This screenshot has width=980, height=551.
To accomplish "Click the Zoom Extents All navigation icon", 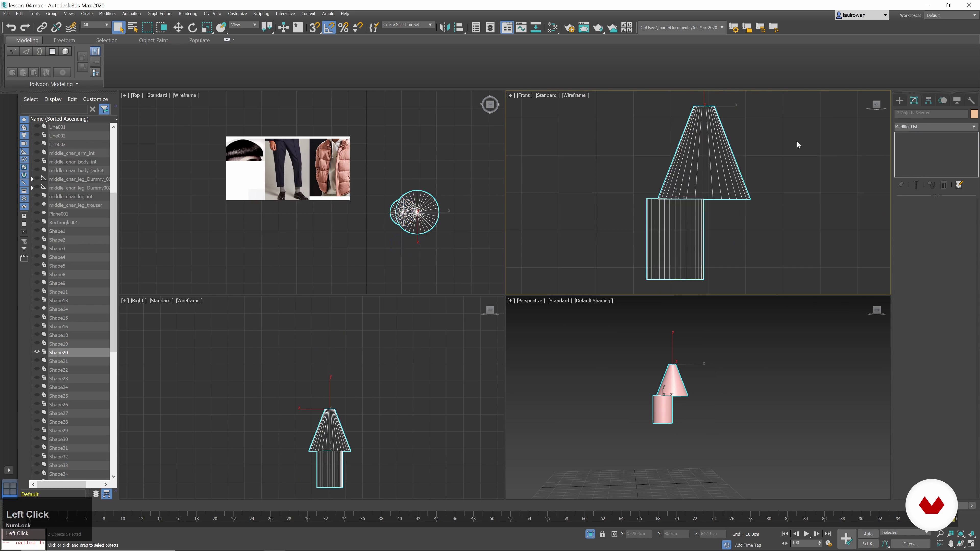I will tap(971, 534).
